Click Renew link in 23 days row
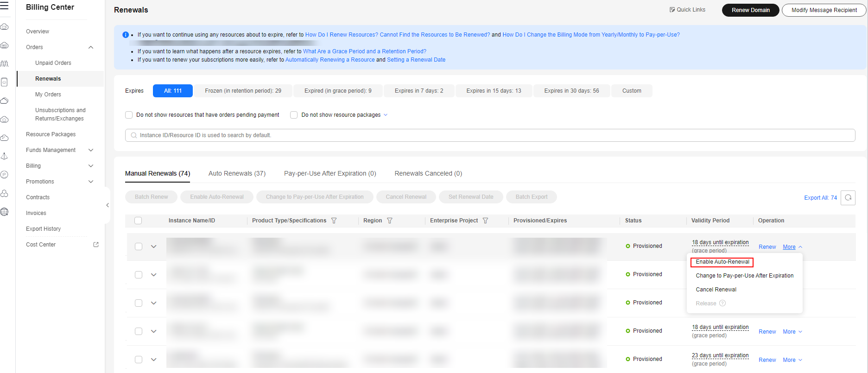The height and width of the screenshot is (373, 868). click(767, 360)
